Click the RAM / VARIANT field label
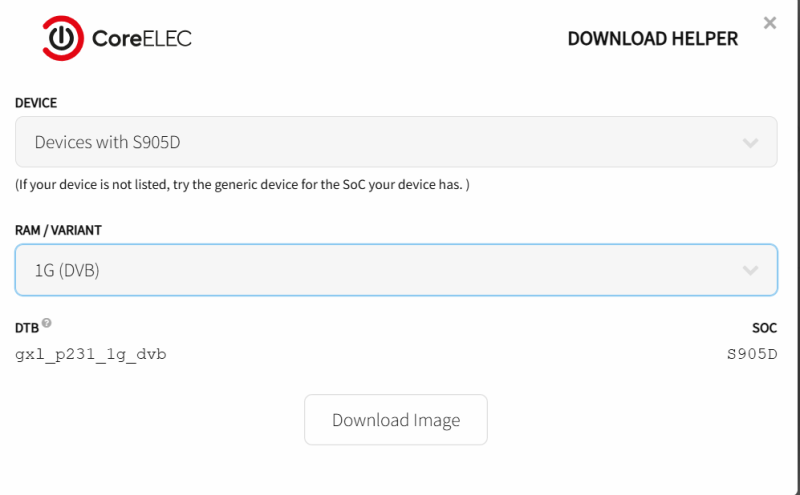 tap(58, 231)
